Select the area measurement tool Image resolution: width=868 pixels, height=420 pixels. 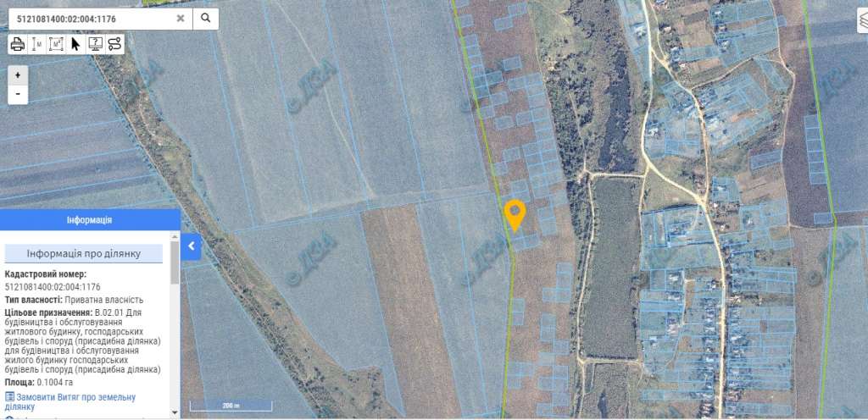56,44
